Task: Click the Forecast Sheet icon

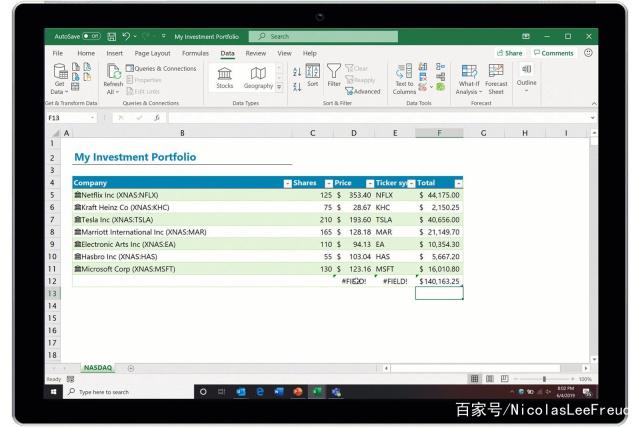Action: [x=496, y=71]
